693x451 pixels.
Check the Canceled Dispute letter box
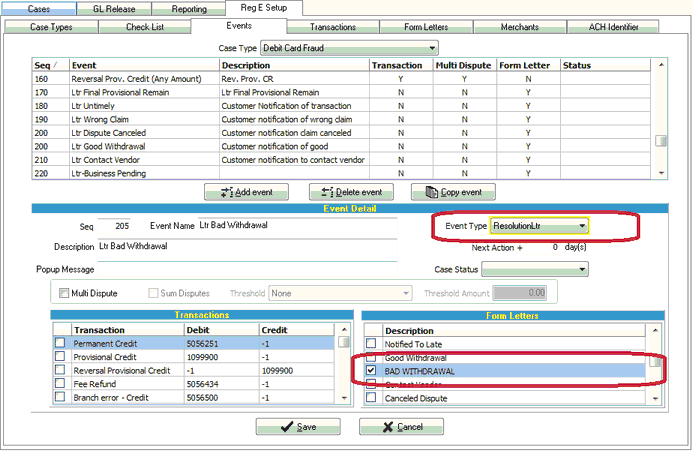(371, 397)
